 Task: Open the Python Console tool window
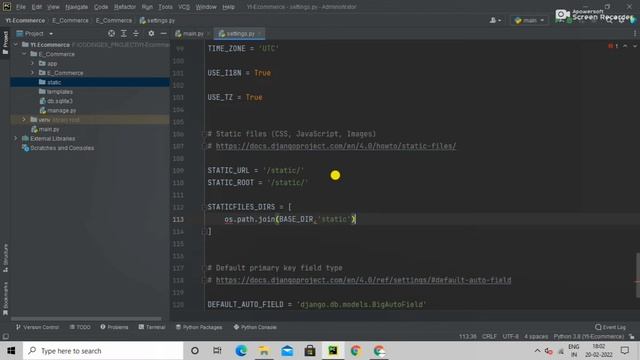[x=255, y=327]
